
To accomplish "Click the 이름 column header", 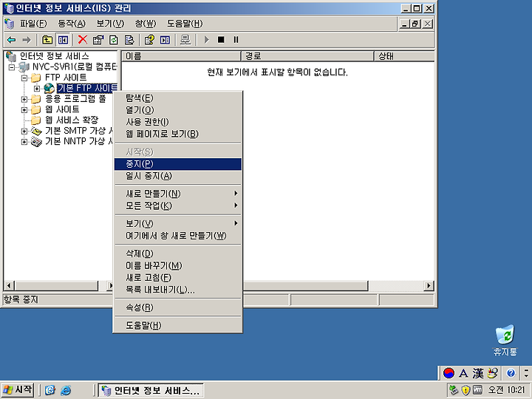I will (181, 56).
